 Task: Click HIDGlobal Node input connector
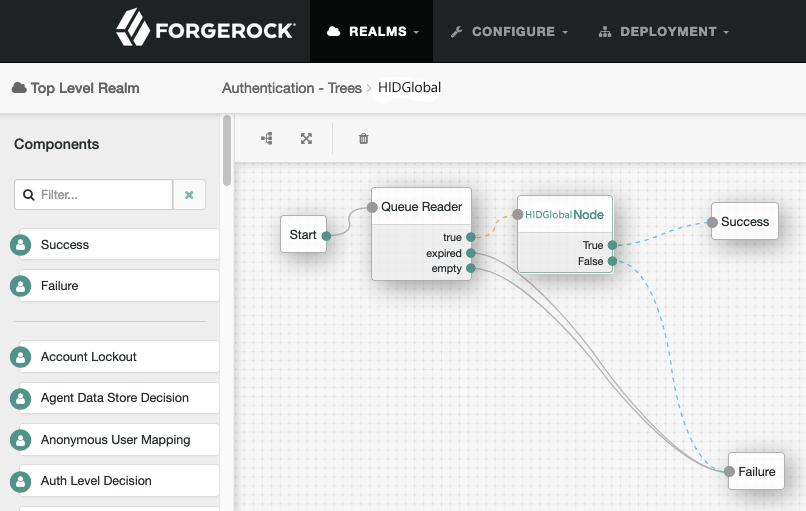(518, 214)
